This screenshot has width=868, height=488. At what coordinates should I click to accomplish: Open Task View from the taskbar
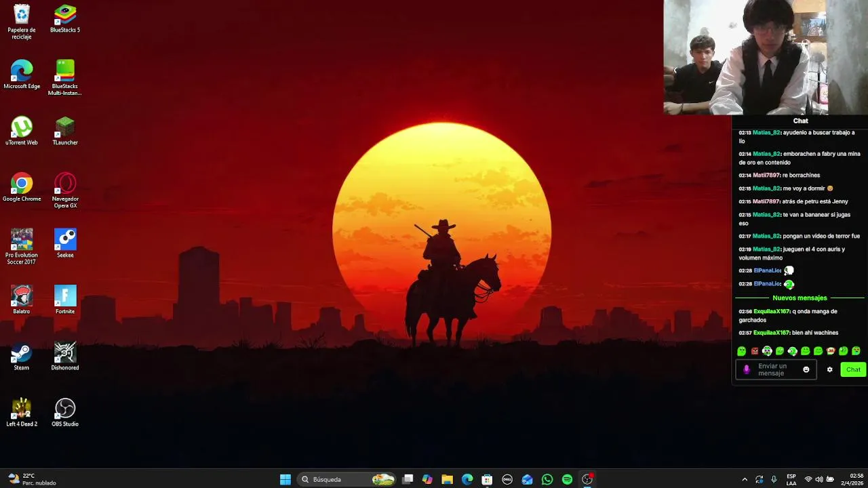[x=408, y=479]
